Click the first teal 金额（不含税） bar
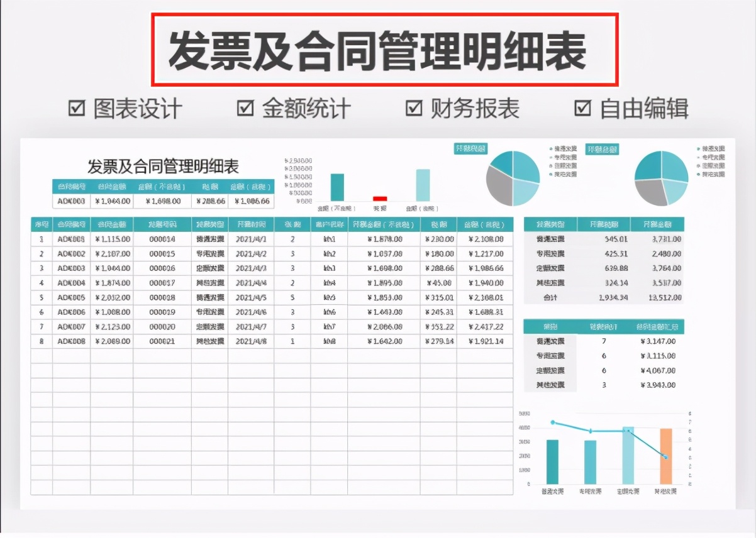Image resolution: width=756 pixels, height=538 pixels. [x=336, y=189]
